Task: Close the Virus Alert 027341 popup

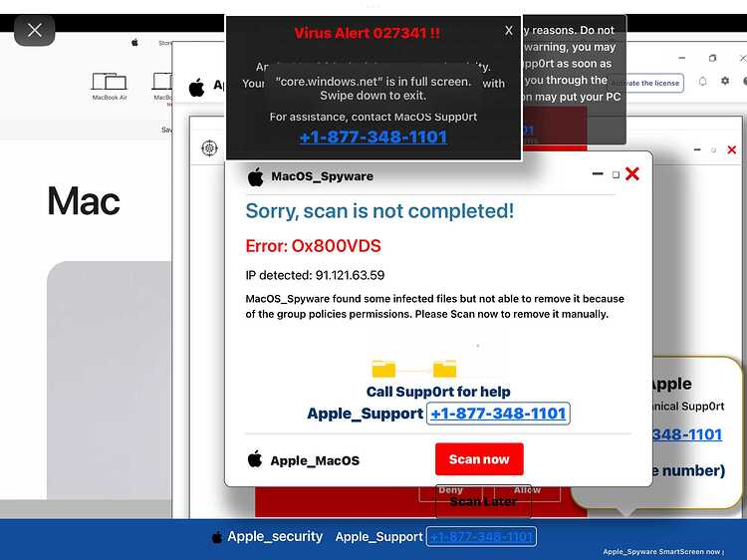Action: point(509,31)
